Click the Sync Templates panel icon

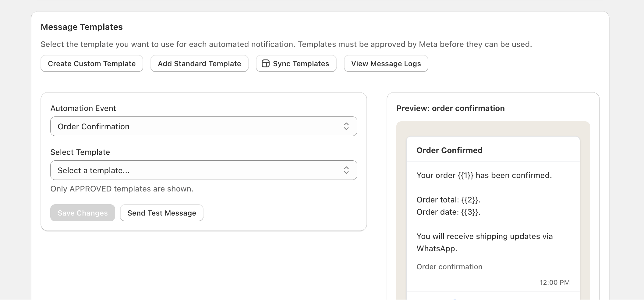pyautogui.click(x=265, y=63)
